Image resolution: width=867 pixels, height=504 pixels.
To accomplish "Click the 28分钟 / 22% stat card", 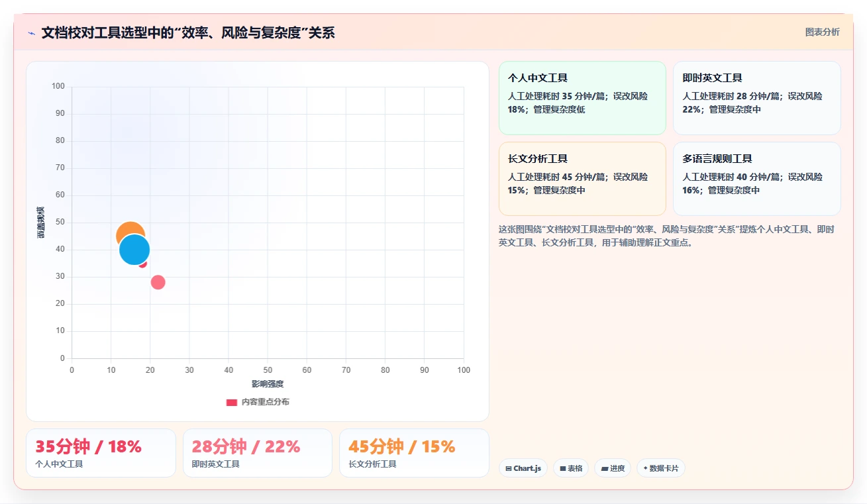I will pos(258,453).
